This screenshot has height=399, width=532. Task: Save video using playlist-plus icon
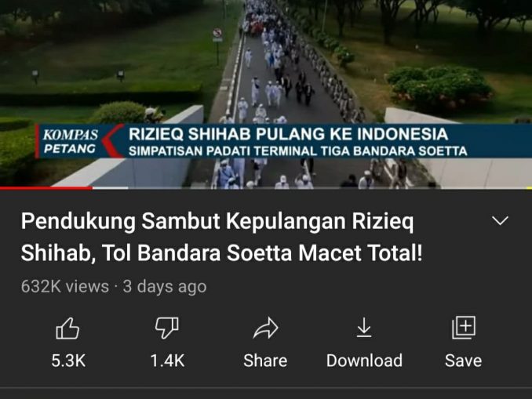[464, 328]
